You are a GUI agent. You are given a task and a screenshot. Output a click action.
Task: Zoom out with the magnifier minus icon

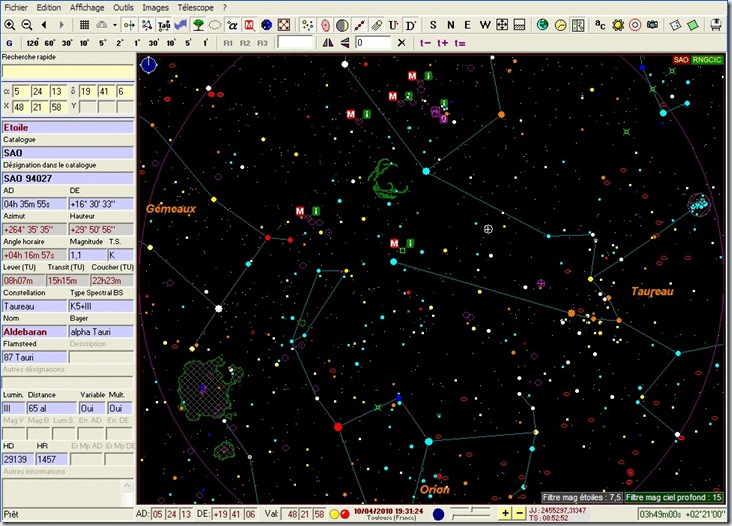point(27,25)
